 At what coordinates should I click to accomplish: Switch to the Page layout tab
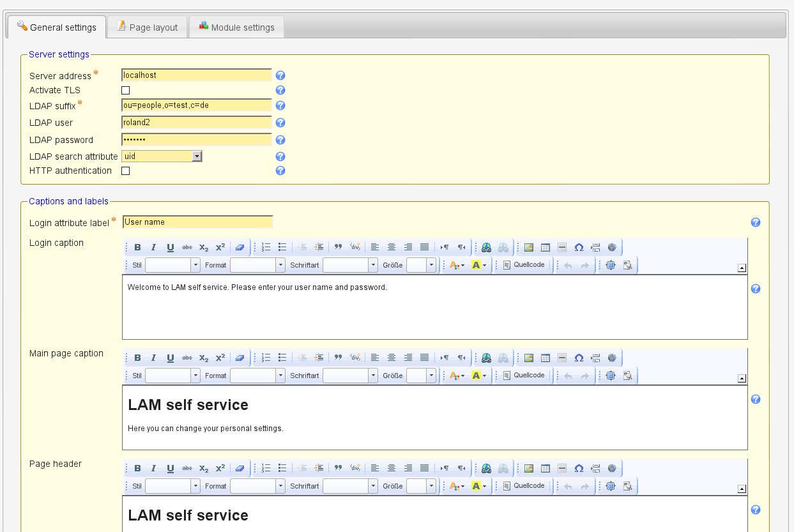point(147,27)
